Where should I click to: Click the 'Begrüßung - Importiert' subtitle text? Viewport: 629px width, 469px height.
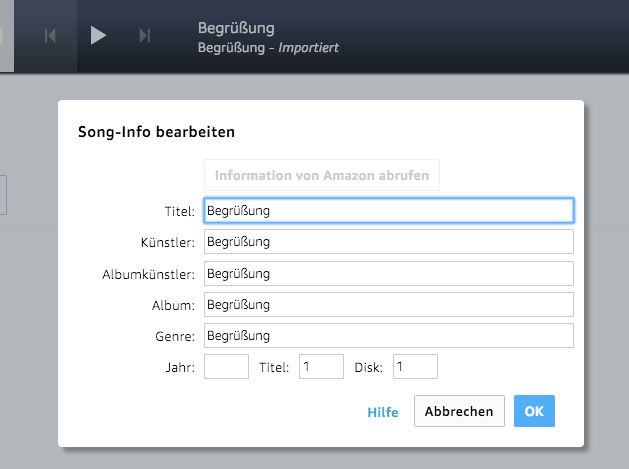tap(268, 47)
